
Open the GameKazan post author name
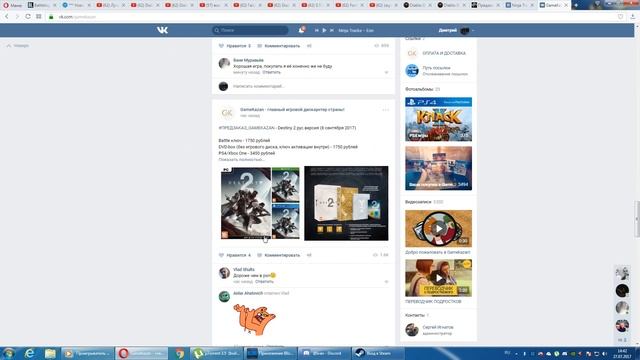292,109
